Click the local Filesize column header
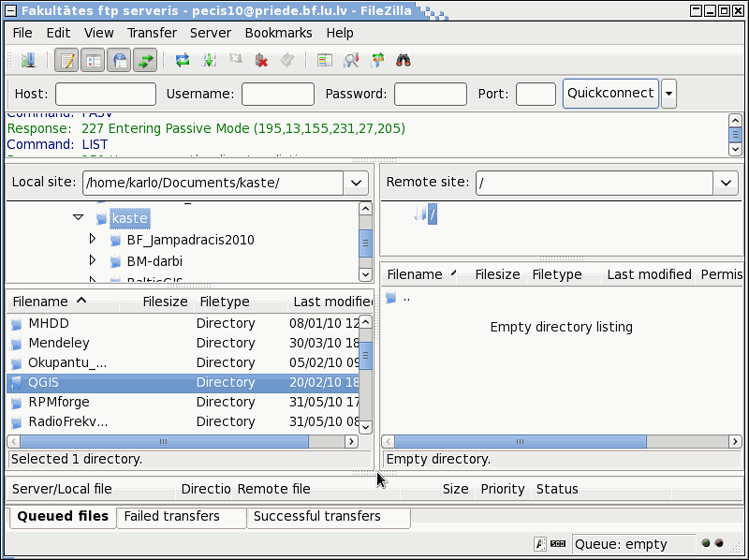749x560 pixels. 157,302
